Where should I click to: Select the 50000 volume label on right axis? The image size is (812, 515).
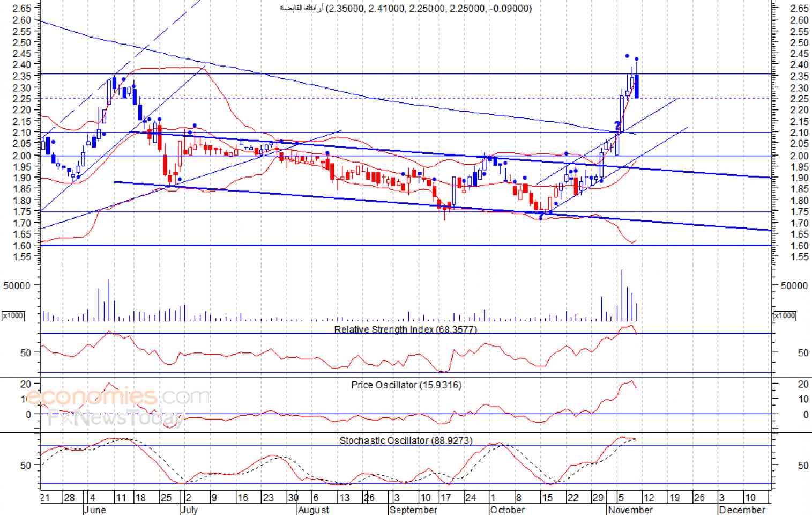click(x=794, y=286)
